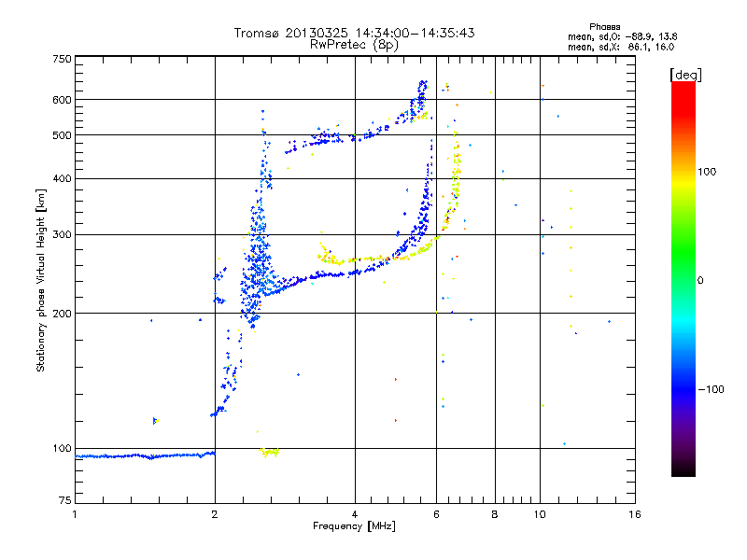This screenshot has height=560, width=747.
Task: Click the 'Phases' header in the stats
Action: (x=604, y=27)
